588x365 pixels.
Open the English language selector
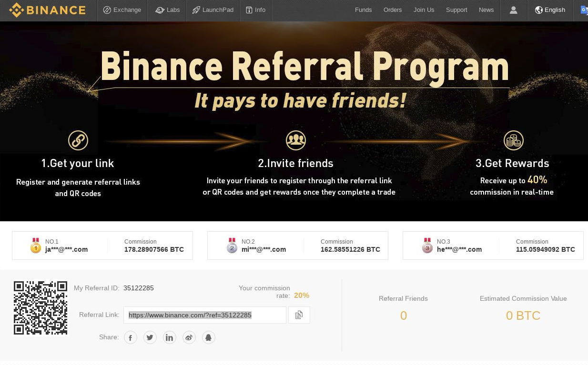pyautogui.click(x=550, y=10)
